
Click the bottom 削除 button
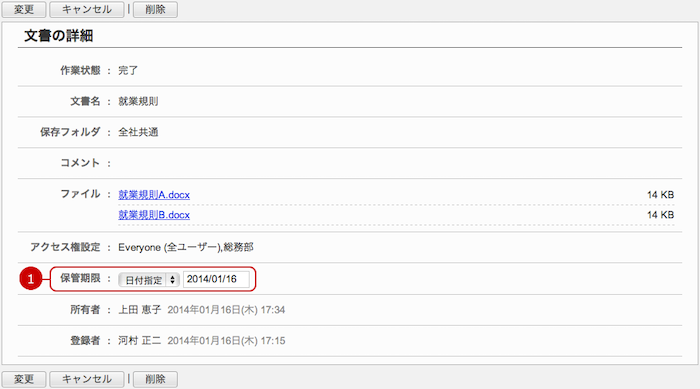tap(155, 379)
